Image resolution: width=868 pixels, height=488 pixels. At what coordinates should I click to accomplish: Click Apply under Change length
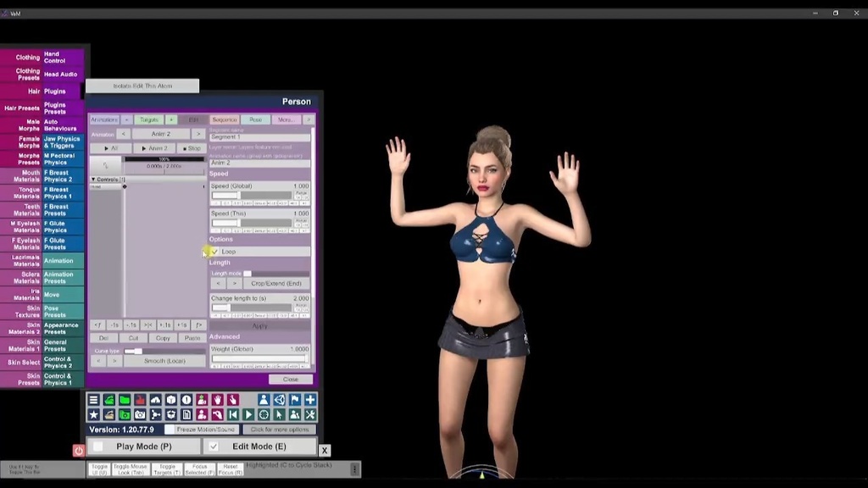[x=259, y=324]
